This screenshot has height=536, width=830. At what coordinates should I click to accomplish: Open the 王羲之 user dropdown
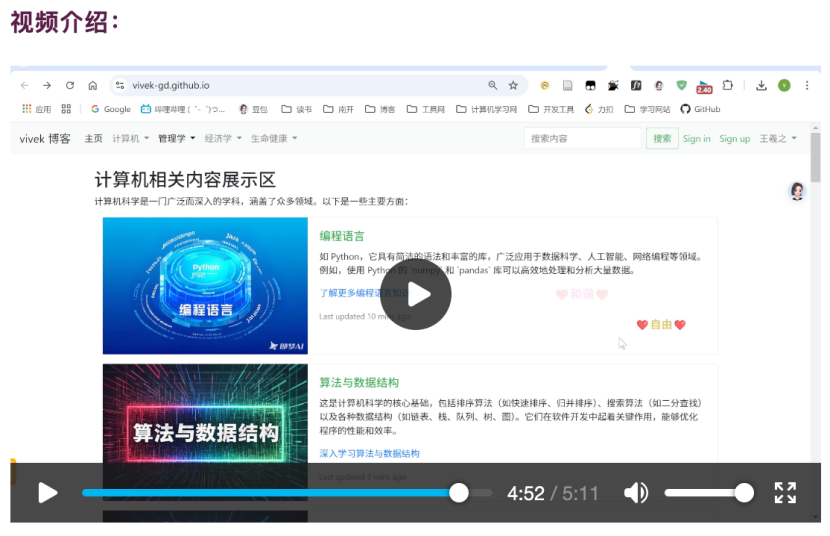778,139
